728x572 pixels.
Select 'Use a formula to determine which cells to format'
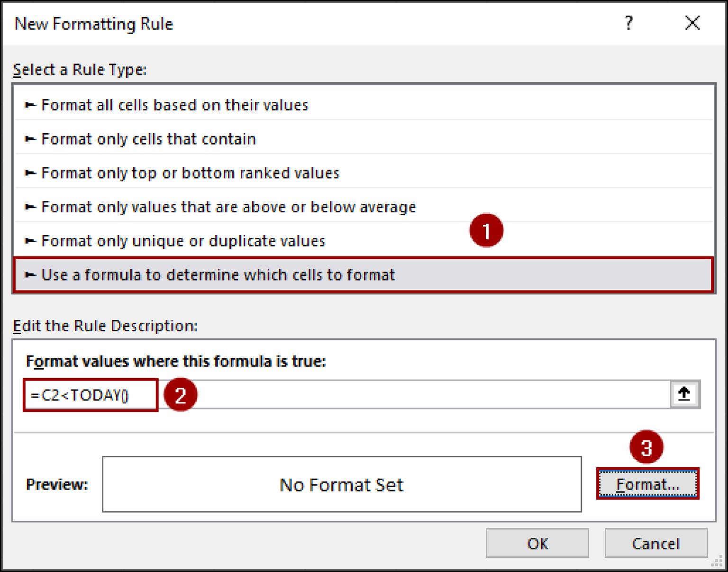(x=218, y=275)
